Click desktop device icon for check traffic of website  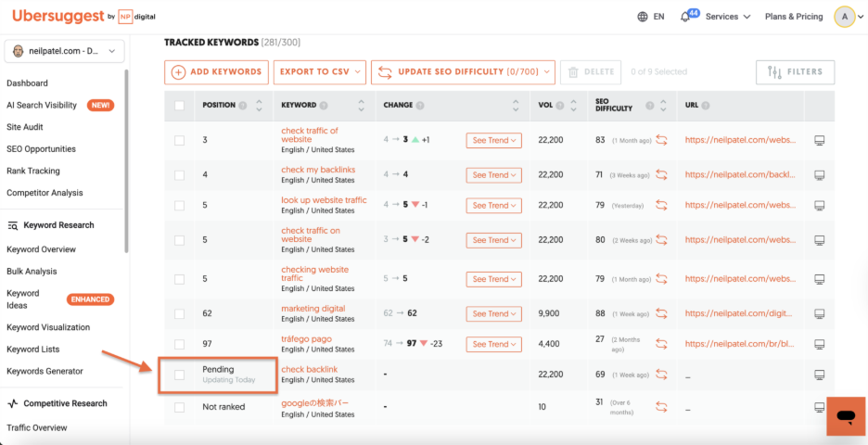820,141
